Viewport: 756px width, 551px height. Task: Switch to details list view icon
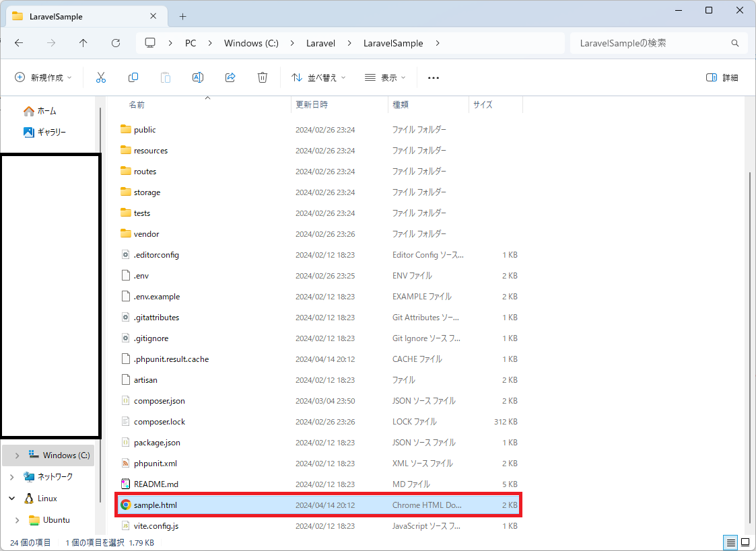pos(730,542)
